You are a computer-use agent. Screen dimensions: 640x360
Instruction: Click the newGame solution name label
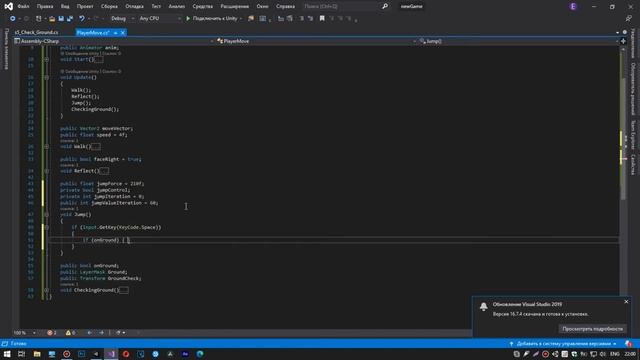click(x=411, y=7)
